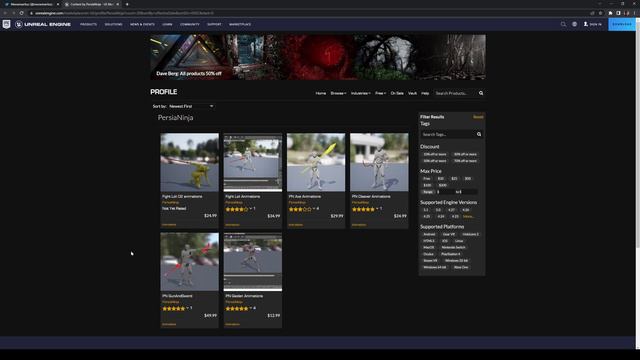Image resolution: width=640 pixels, height=360 pixels.
Task: Click the Search Tags input field
Action: coord(448,134)
